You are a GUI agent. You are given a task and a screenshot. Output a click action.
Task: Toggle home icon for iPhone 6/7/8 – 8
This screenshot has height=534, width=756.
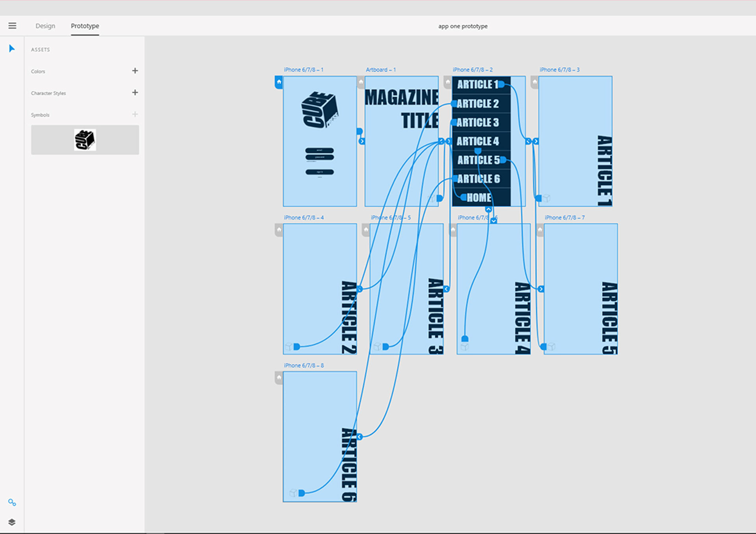279,378
